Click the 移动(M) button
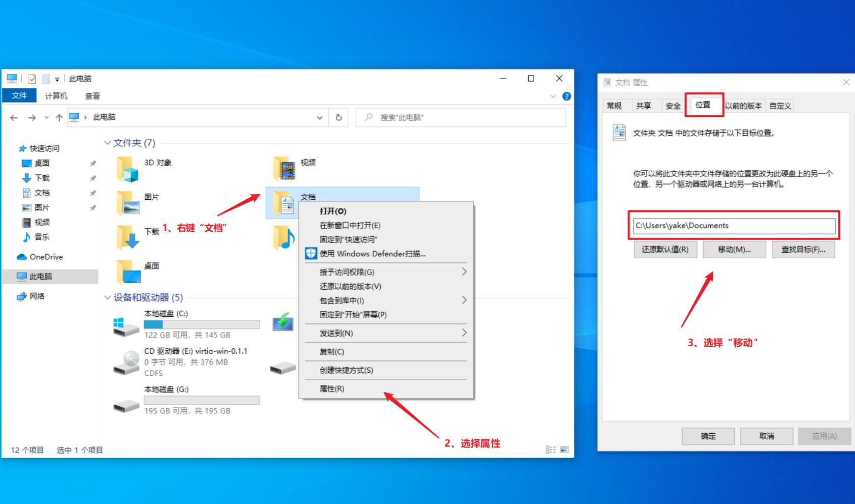855x504 pixels. click(734, 249)
